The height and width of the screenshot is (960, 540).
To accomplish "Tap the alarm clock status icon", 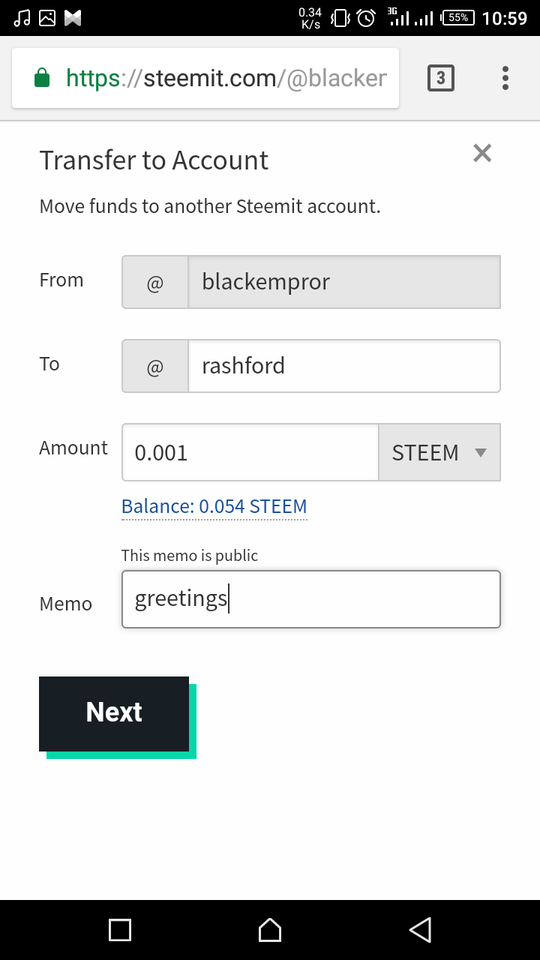I will coord(366,18).
